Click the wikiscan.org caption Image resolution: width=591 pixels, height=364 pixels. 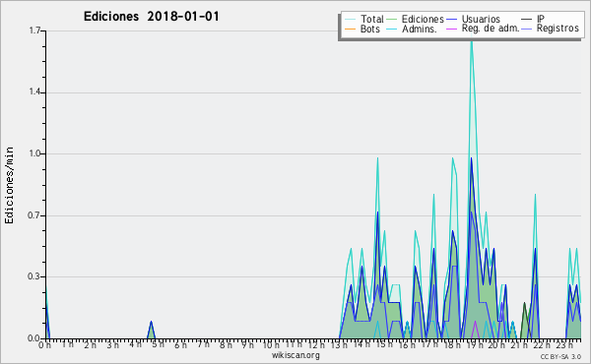(x=295, y=355)
